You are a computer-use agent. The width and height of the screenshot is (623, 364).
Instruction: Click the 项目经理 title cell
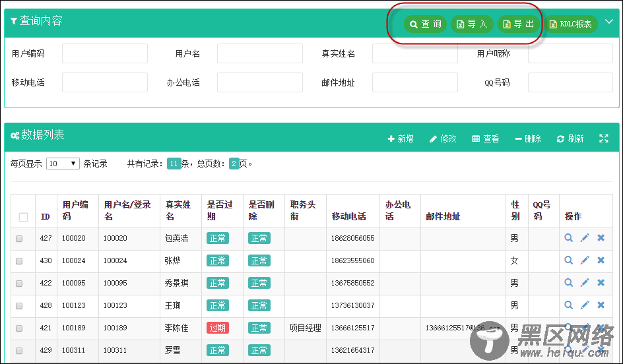(305, 328)
